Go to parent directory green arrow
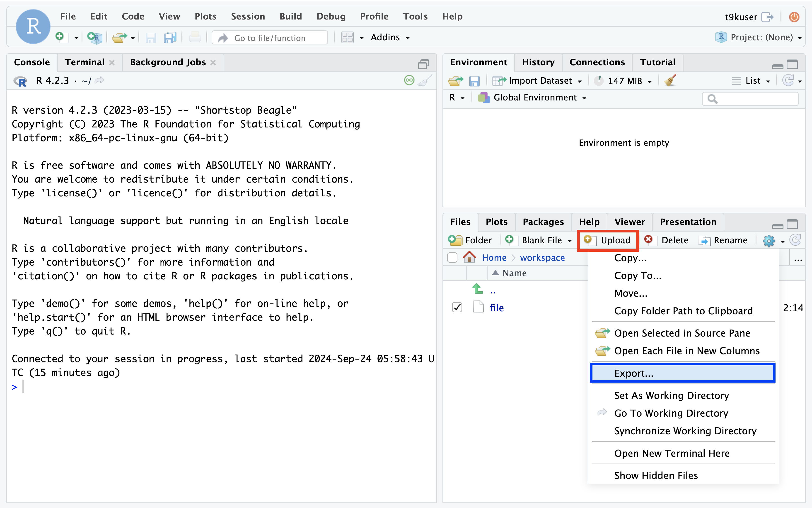812x508 pixels. pyautogui.click(x=477, y=289)
